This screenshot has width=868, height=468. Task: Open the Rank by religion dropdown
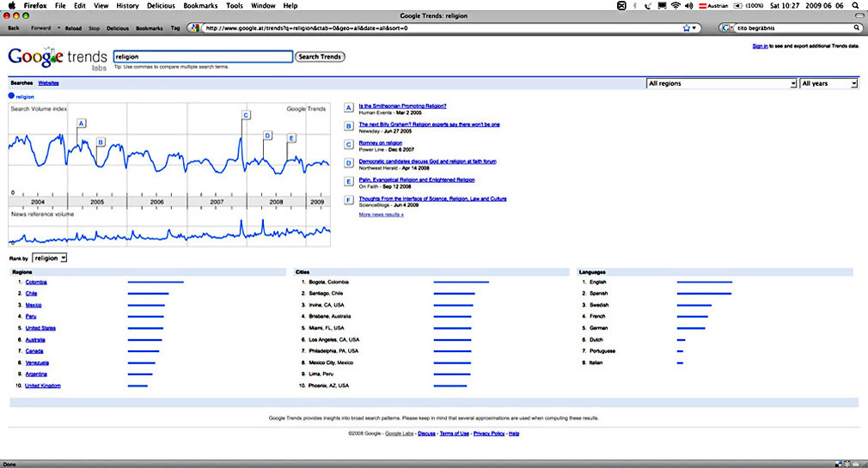click(50, 258)
